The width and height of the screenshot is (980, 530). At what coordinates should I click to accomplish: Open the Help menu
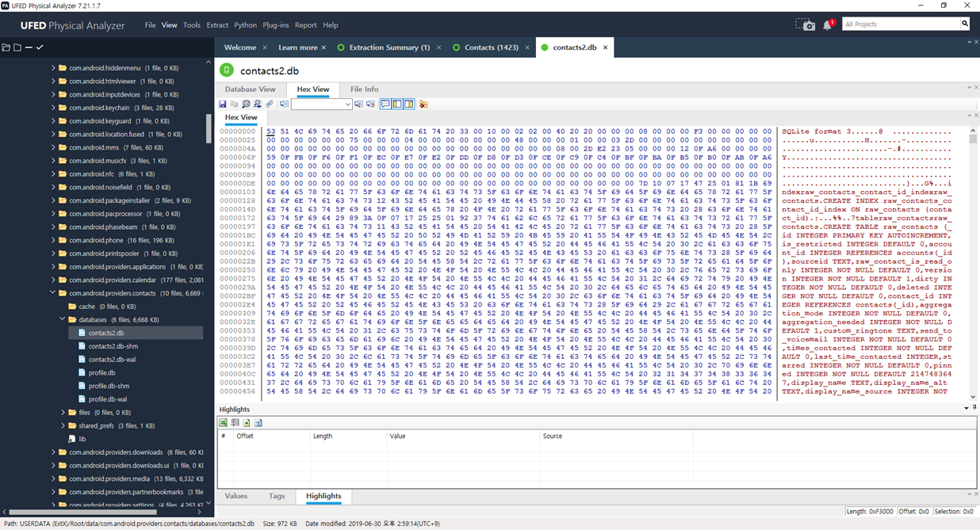(x=331, y=25)
